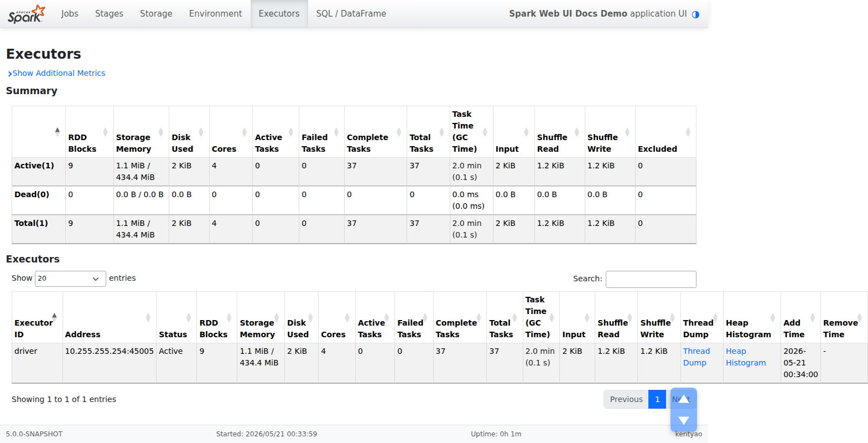Image resolution: width=868 pixels, height=443 pixels.
Task: Open the Storage tab
Action: pyautogui.click(x=156, y=14)
